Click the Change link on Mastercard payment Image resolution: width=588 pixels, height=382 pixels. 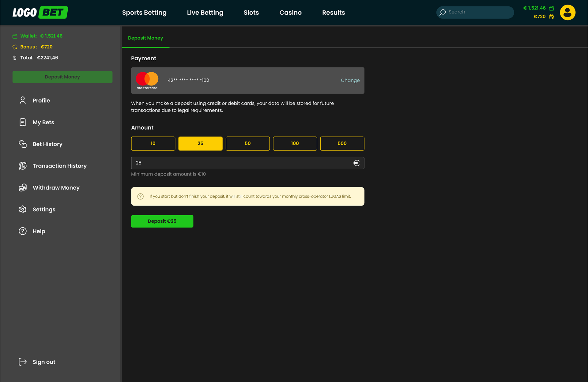click(x=350, y=80)
